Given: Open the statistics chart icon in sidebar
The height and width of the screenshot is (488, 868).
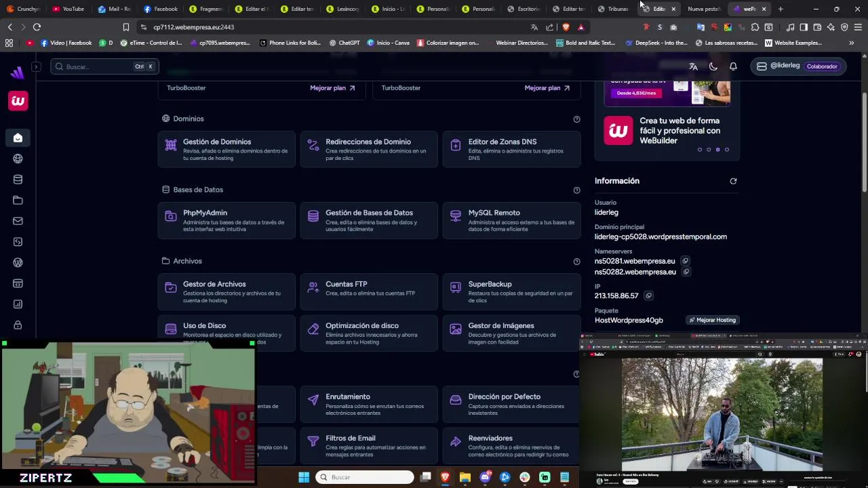Looking at the screenshot, I should click(18, 304).
